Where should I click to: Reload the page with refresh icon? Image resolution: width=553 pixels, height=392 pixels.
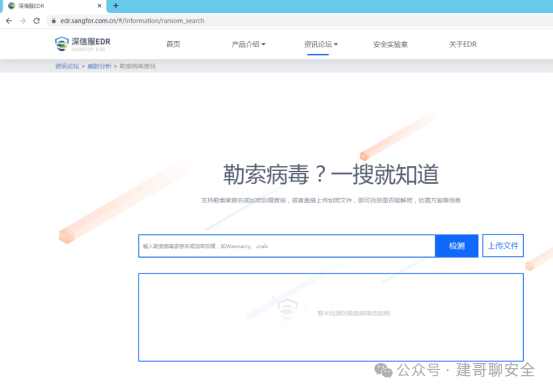(36, 21)
